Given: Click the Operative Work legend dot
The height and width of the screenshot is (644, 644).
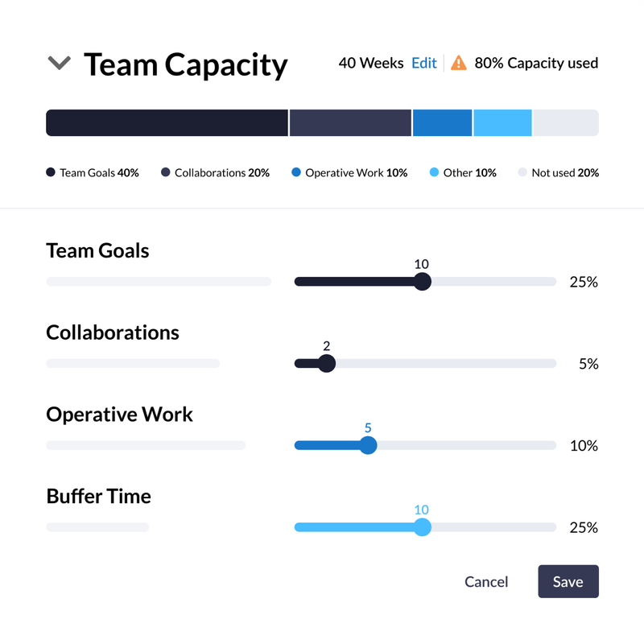Looking at the screenshot, I should (295, 172).
